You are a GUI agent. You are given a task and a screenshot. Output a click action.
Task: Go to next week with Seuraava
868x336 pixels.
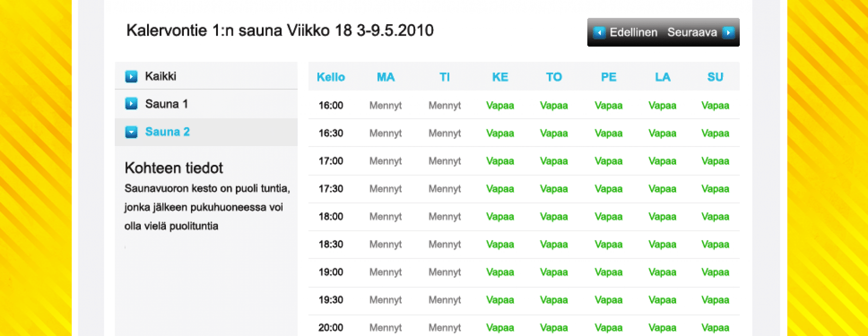692,32
